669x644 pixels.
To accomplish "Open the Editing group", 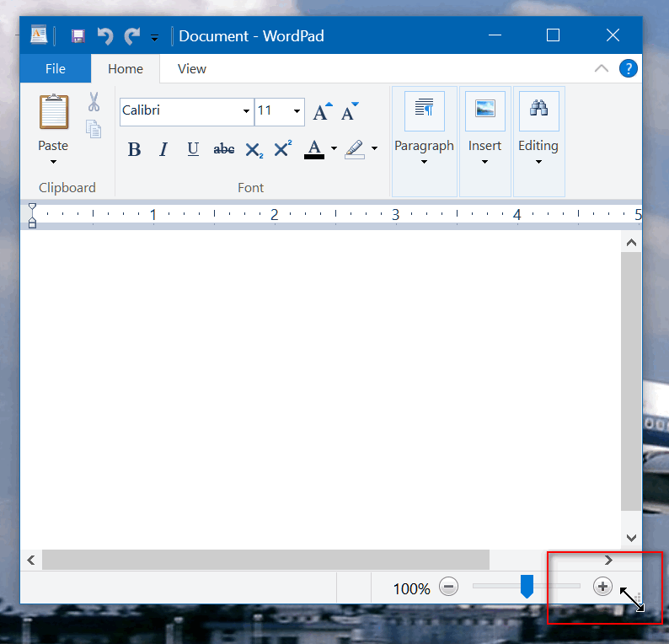I will click(x=539, y=142).
